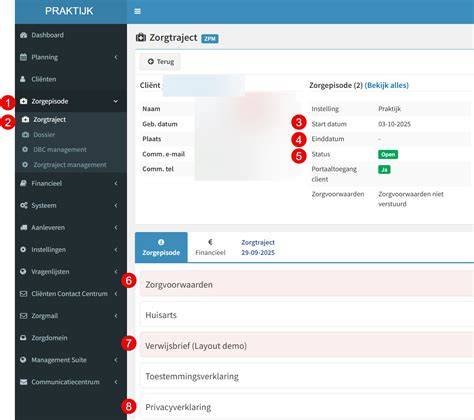Open the Zorgtraject 29-09-2025 tab
474x420 pixels.
coord(258,247)
